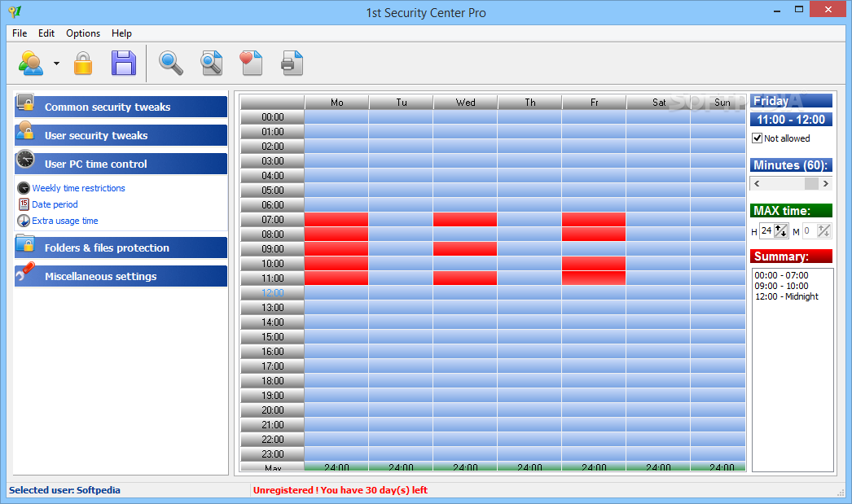
Task: Toggle Monday 10:00 red time block
Action: coord(336,264)
